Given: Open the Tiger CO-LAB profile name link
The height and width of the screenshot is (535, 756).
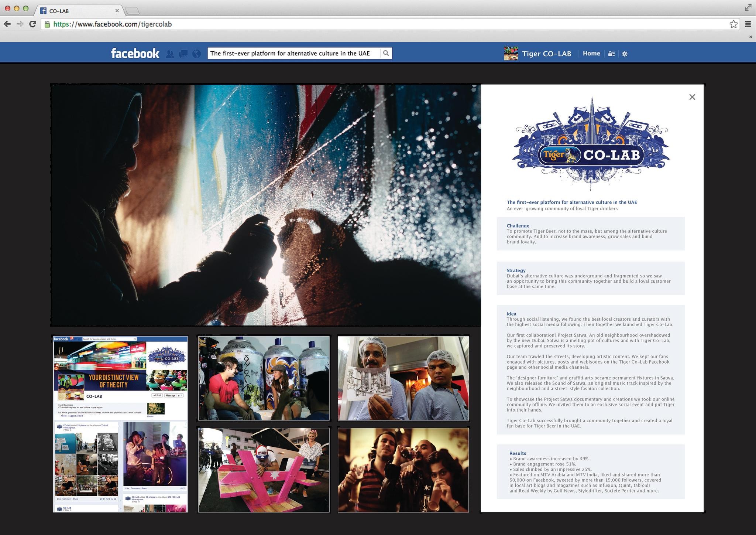Looking at the screenshot, I should 546,54.
